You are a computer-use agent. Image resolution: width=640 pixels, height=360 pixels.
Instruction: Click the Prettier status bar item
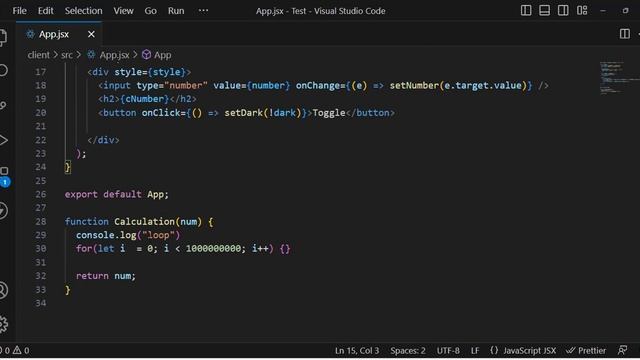point(586,351)
